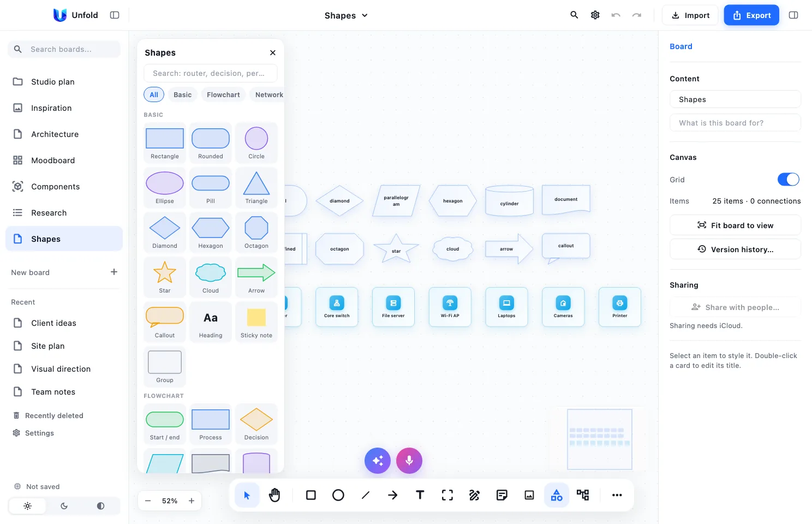Switch to auto contrast theme
The image size is (812, 524).
100,506
